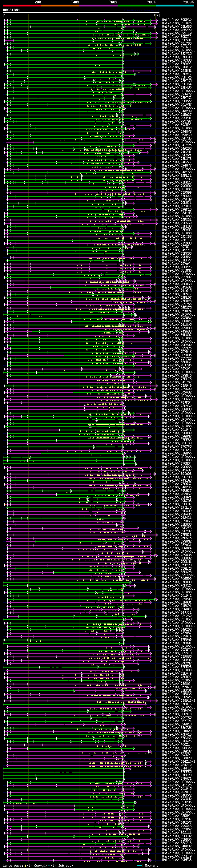Open hit UniRef100_B9RPC0
The height and width of the screenshot is (868, 197).
177,20
